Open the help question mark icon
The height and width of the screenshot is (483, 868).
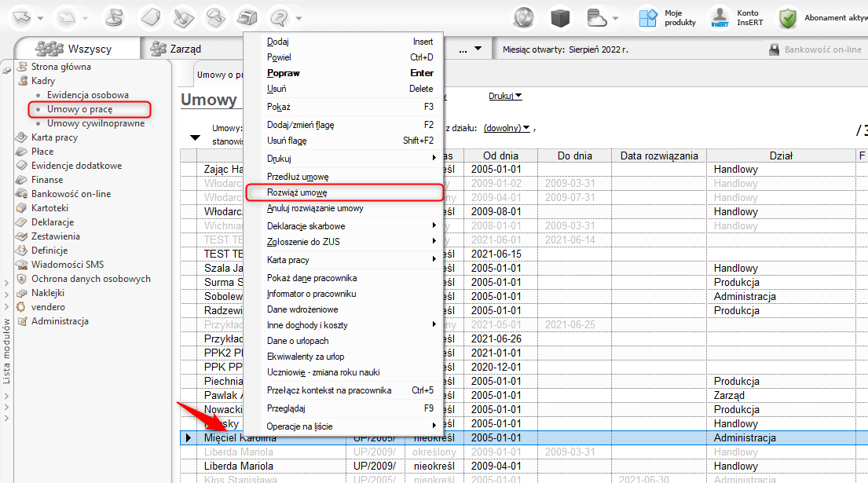click(x=280, y=18)
